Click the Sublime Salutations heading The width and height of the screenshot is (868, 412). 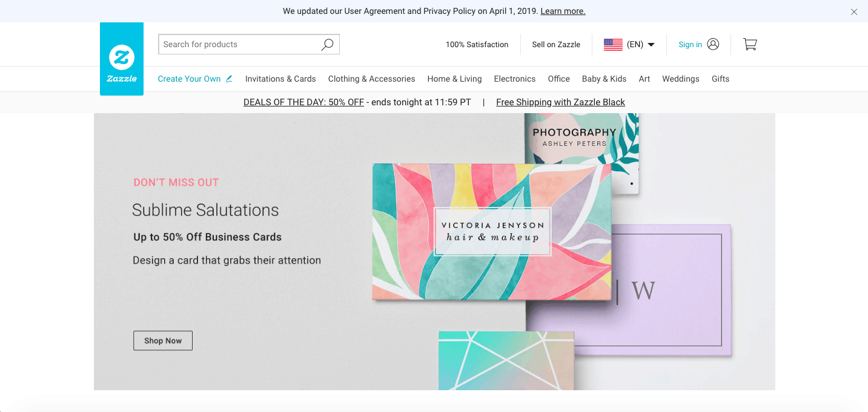205,210
